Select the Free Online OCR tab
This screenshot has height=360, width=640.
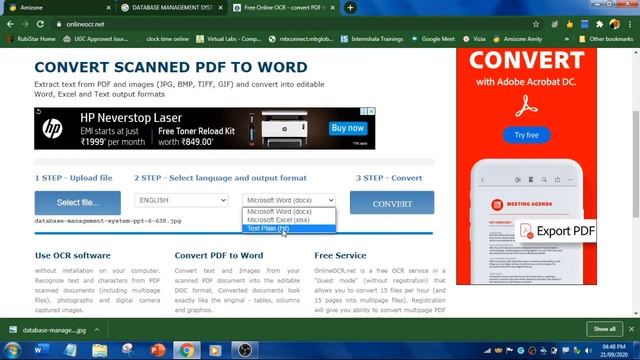click(284, 7)
